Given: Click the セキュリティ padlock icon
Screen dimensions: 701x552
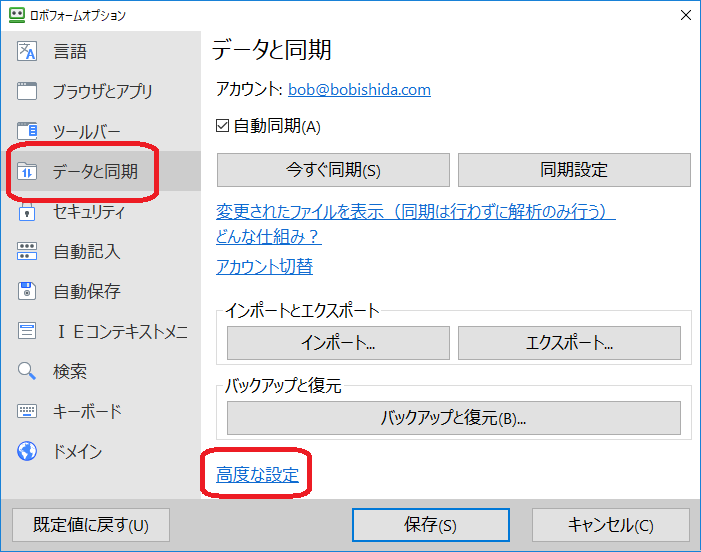Looking at the screenshot, I should [x=27, y=211].
